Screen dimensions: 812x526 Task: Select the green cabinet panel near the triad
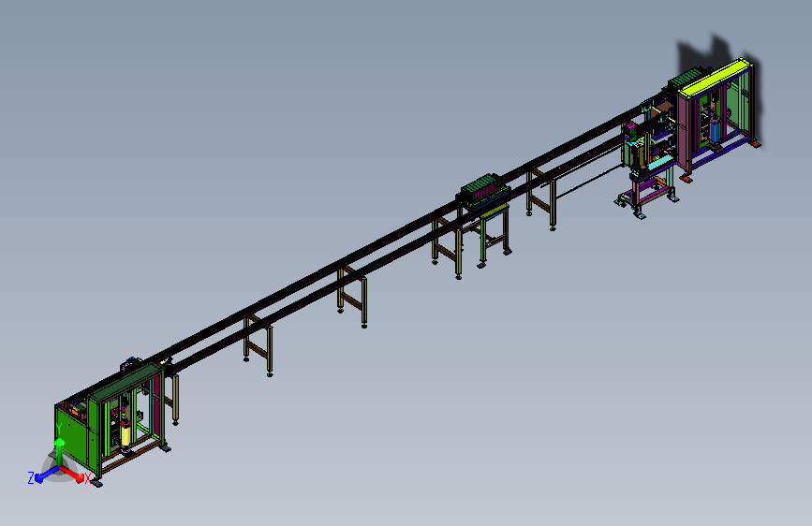pyautogui.click(x=73, y=435)
